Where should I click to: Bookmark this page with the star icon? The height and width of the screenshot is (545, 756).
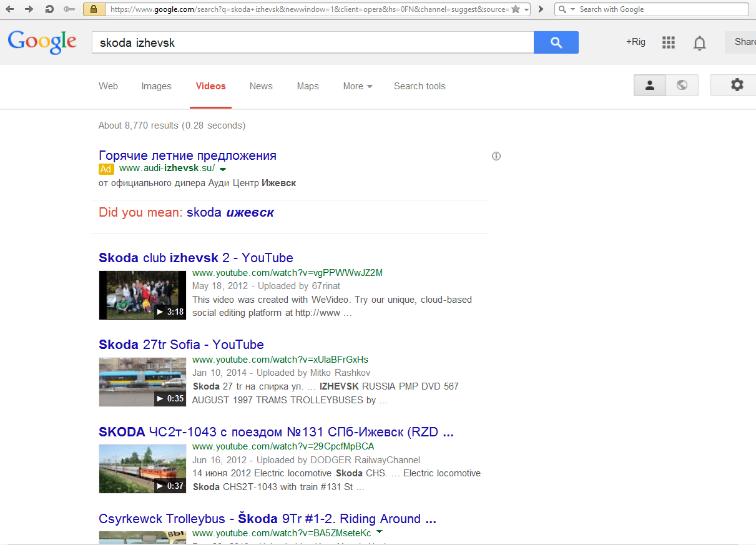pyautogui.click(x=516, y=9)
